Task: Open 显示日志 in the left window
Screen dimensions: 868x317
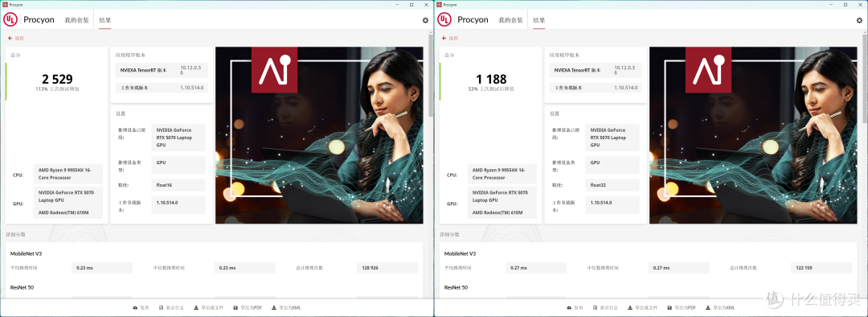Action: [171, 307]
